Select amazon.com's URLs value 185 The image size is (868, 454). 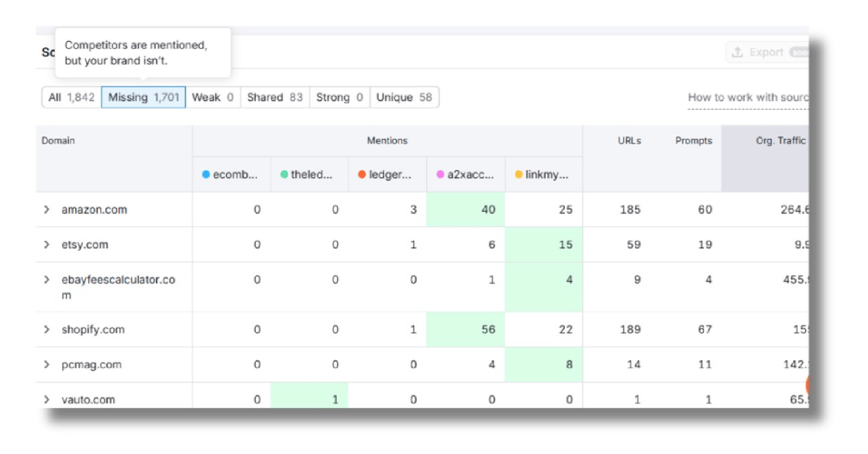(630, 210)
